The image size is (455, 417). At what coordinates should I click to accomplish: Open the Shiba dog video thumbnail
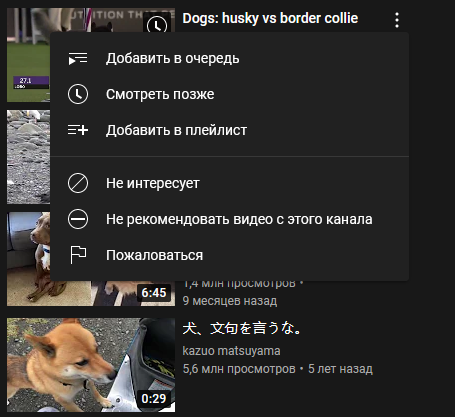pos(91,365)
